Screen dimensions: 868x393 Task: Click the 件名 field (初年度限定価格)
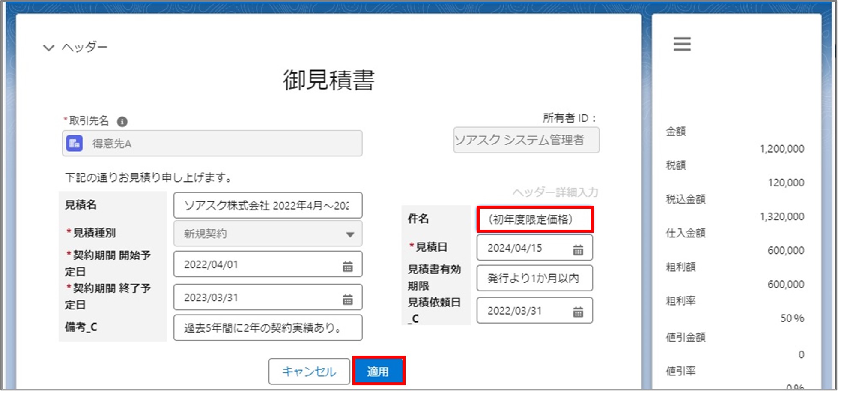pyautogui.click(x=535, y=219)
